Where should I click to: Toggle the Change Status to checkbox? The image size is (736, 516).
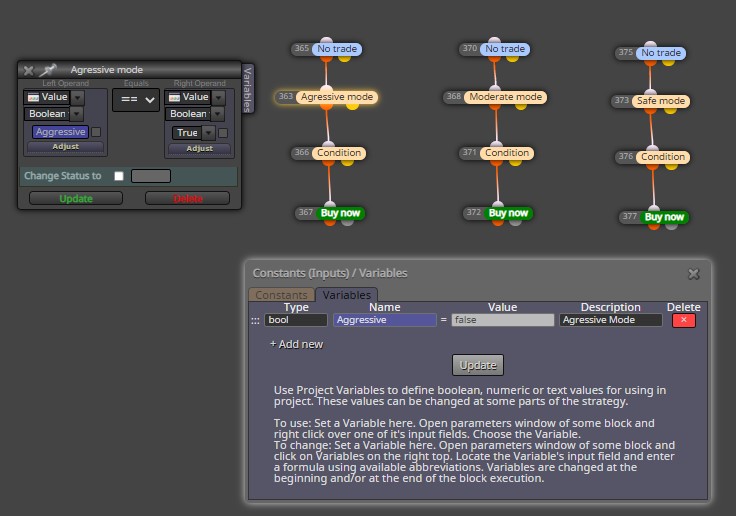coord(119,176)
